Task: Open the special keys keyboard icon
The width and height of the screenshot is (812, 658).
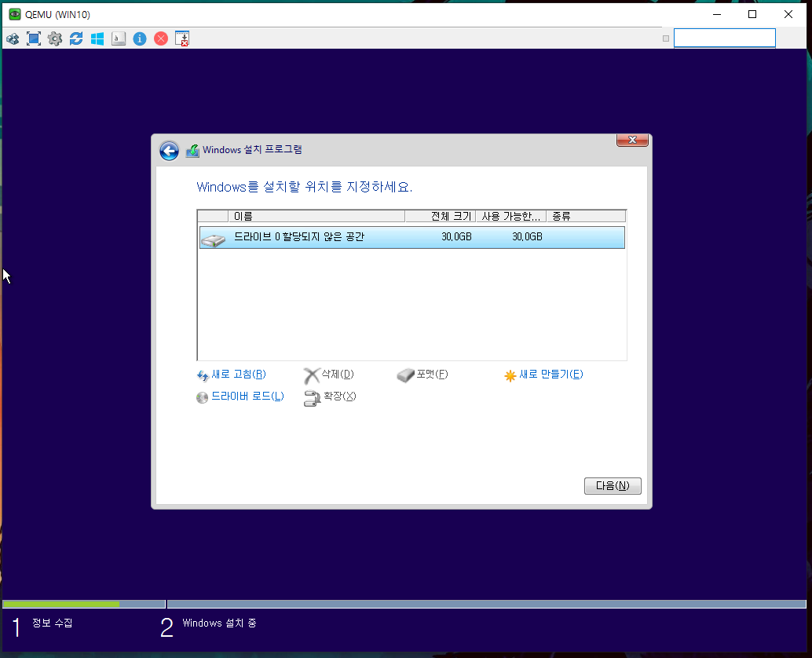Action: 119,38
